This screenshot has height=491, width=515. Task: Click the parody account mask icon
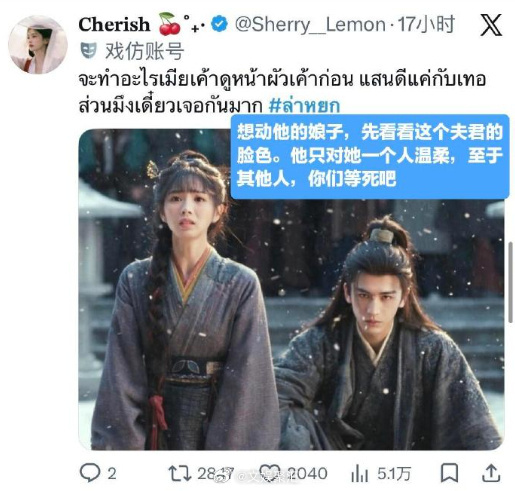[88, 51]
